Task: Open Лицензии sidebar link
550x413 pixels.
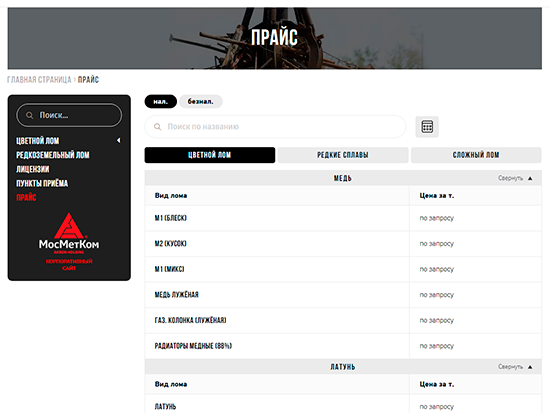Action: pyautogui.click(x=33, y=169)
